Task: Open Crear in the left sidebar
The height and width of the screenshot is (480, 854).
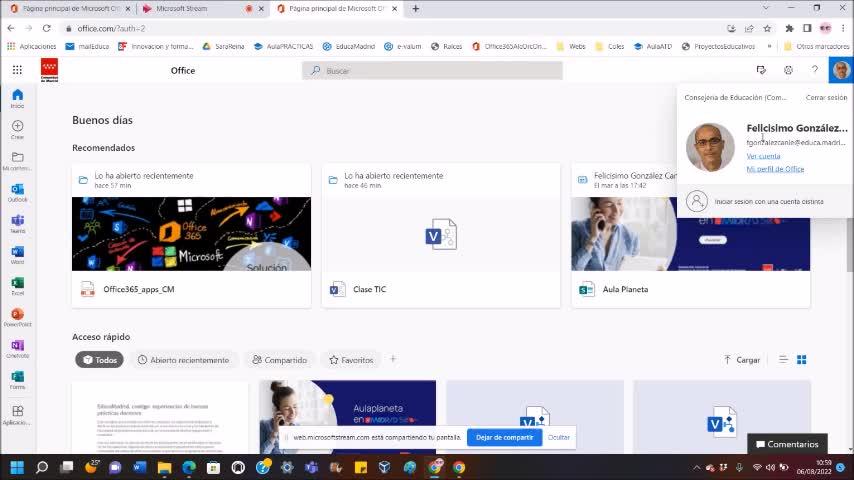Action: (x=17, y=130)
